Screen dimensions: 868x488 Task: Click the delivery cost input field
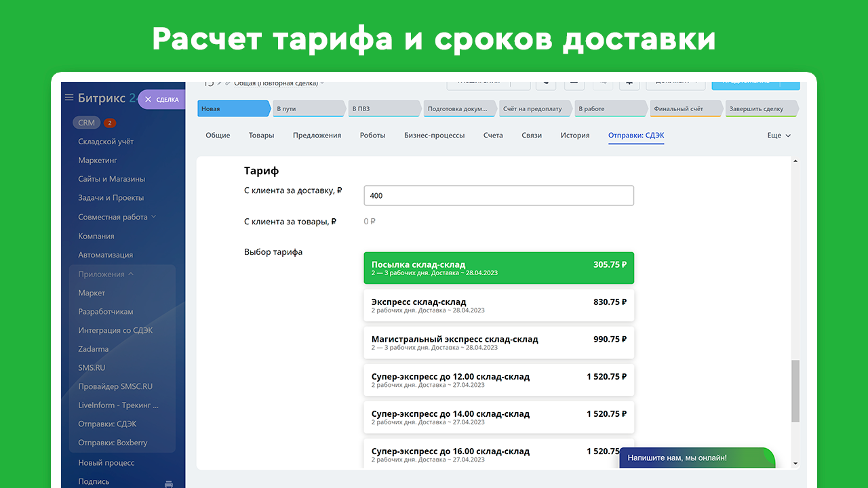point(498,196)
